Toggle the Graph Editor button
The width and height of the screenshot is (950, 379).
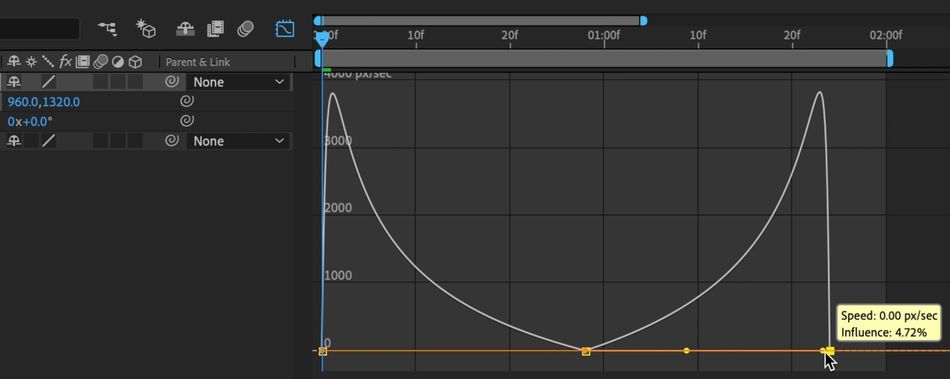pyautogui.click(x=285, y=28)
